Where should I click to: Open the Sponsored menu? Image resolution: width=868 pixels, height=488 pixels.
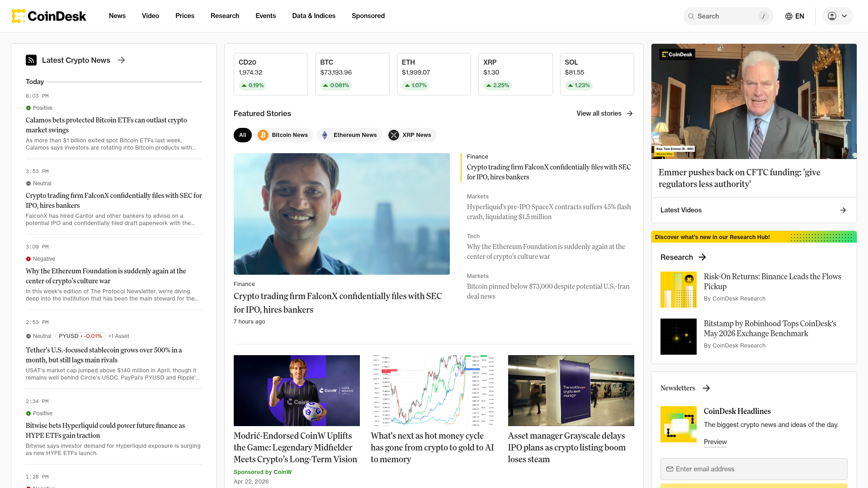(x=368, y=16)
